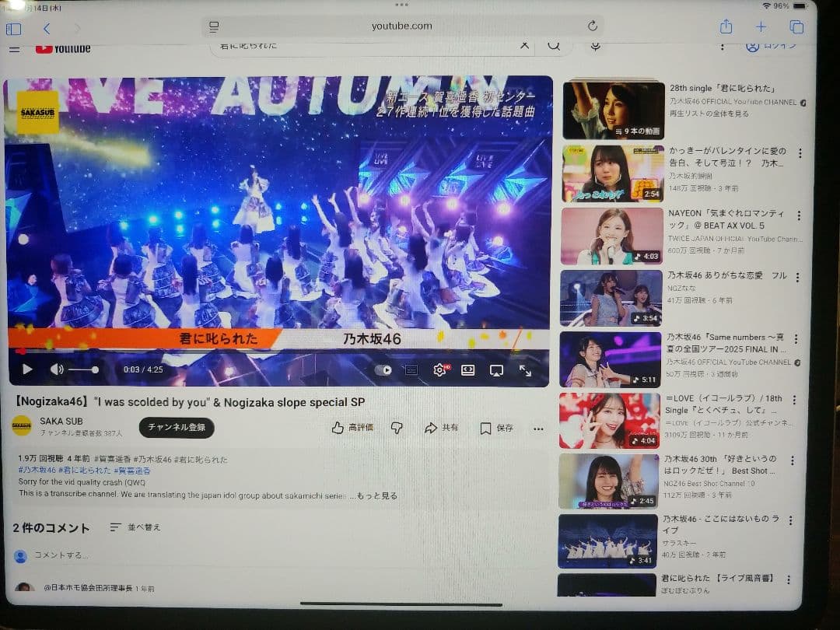Dislike the video with the thumbs-down icon

pyautogui.click(x=397, y=428)
